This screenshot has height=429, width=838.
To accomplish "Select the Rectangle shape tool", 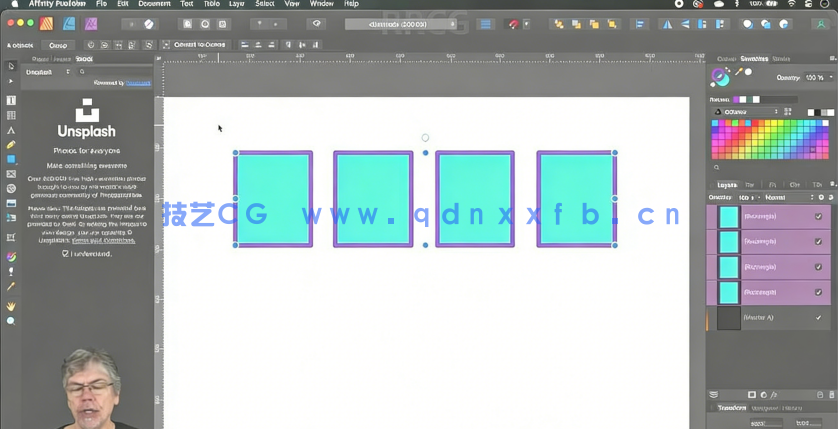I will [x=11, y=159].
